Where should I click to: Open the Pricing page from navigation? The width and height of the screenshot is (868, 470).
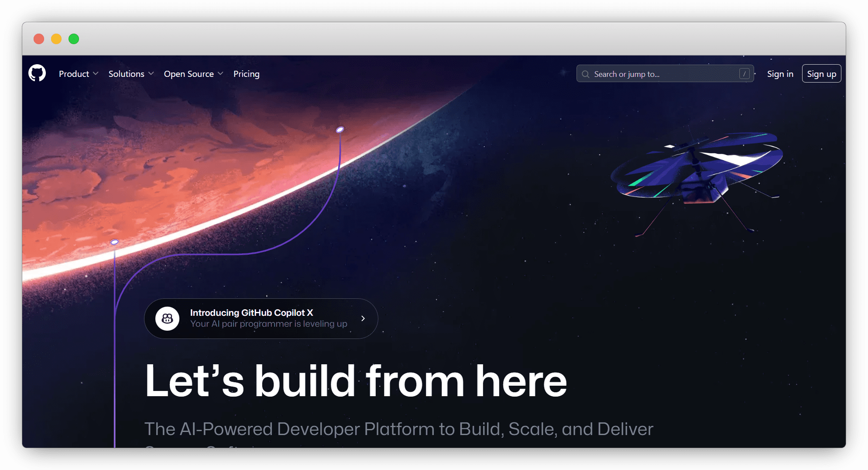[x=246, y=74]
